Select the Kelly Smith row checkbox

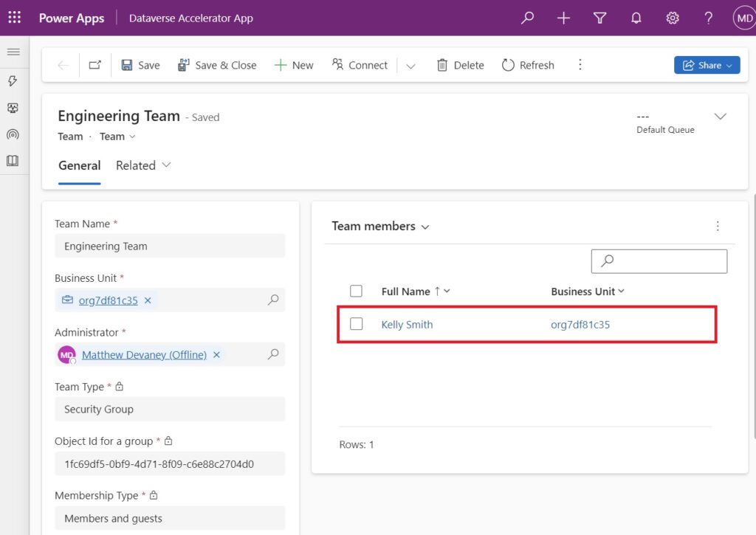[x=356, y=324]
